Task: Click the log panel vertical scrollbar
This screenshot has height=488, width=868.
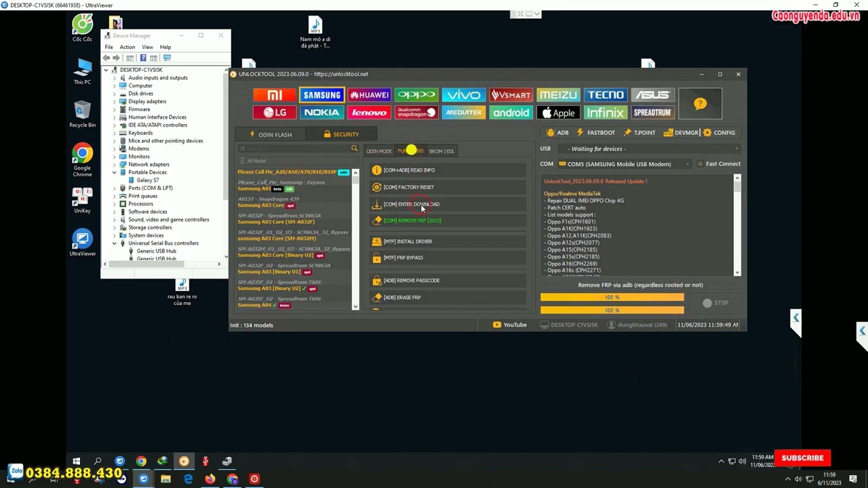Action: [737, 225]
